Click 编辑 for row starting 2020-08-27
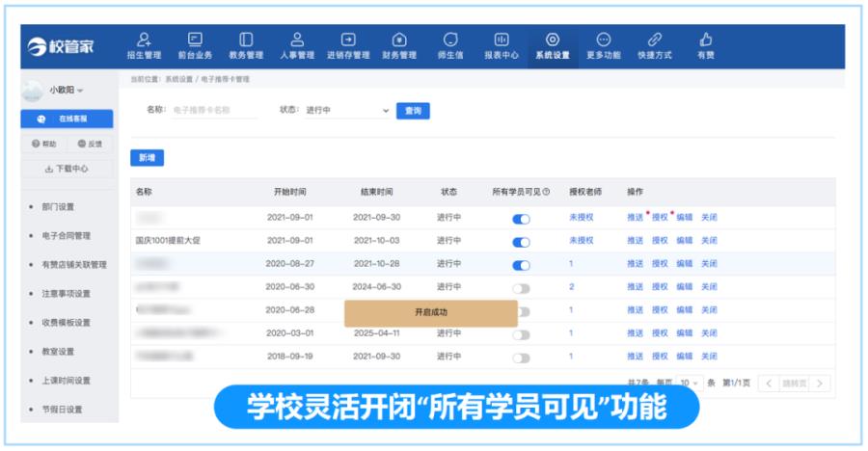The height and width of the screenshot is (451, 868). coord(685,263)
